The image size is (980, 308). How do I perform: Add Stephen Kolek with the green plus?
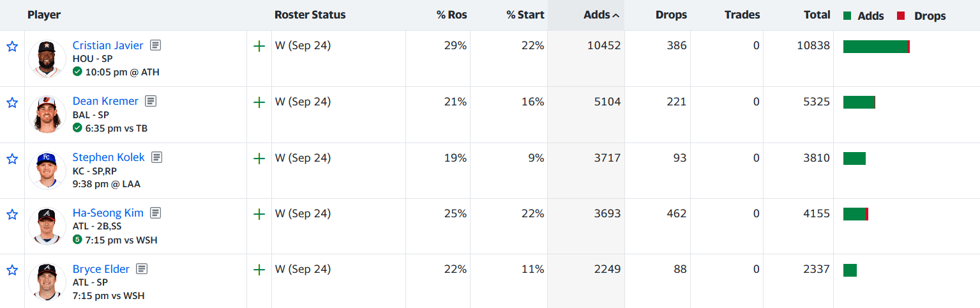tap(259, 158)
